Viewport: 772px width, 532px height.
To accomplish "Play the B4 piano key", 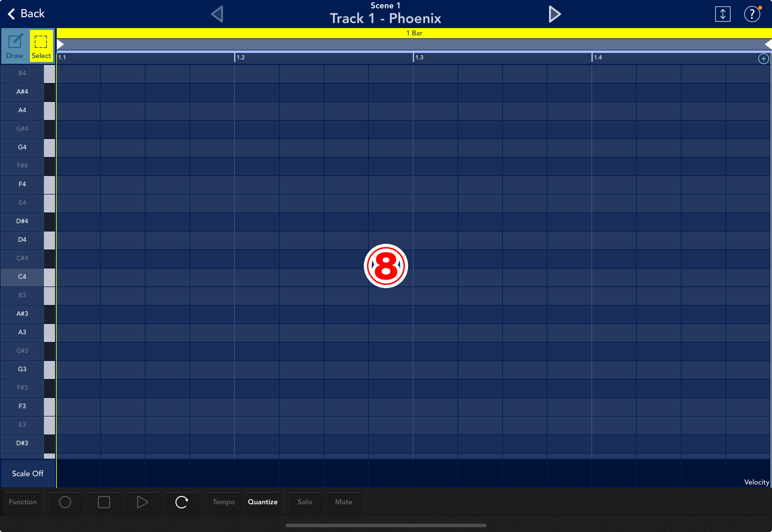I will tap(28, 73).
